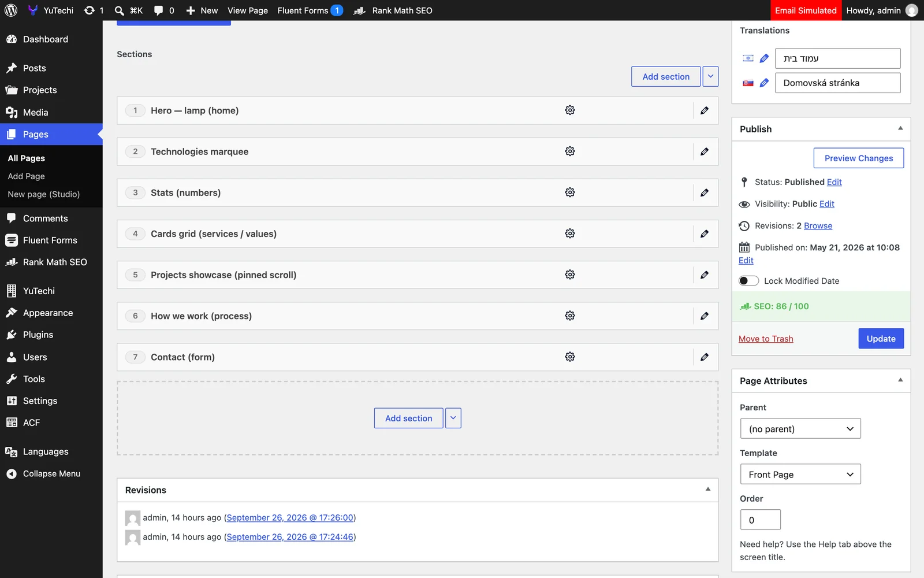
Task: Click pencil icon on Technologies marquee row
Action: coord(705,151)
